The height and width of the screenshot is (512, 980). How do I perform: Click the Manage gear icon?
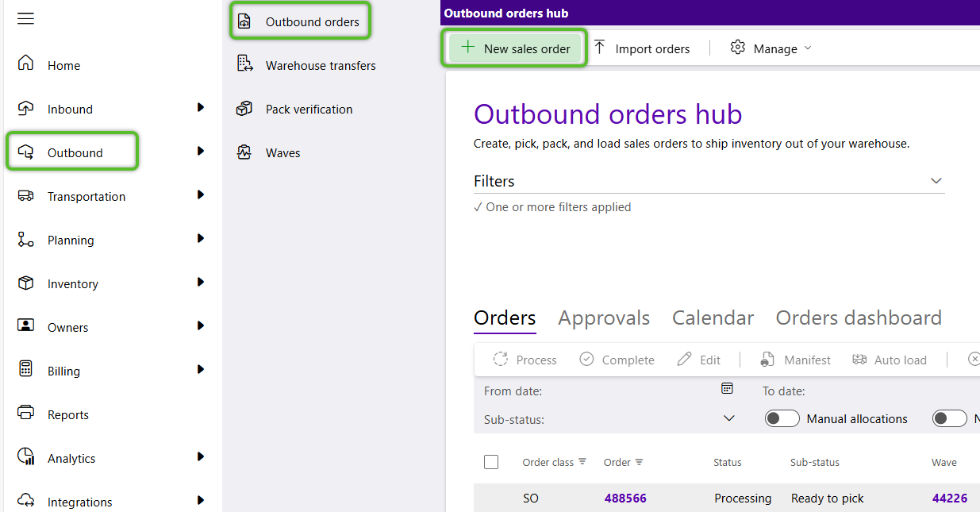738,48
